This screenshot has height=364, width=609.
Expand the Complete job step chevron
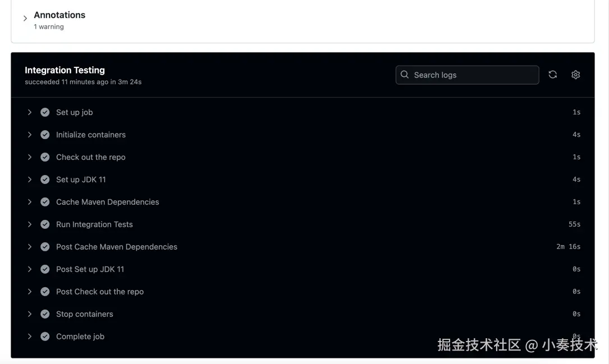click(30, 337)
